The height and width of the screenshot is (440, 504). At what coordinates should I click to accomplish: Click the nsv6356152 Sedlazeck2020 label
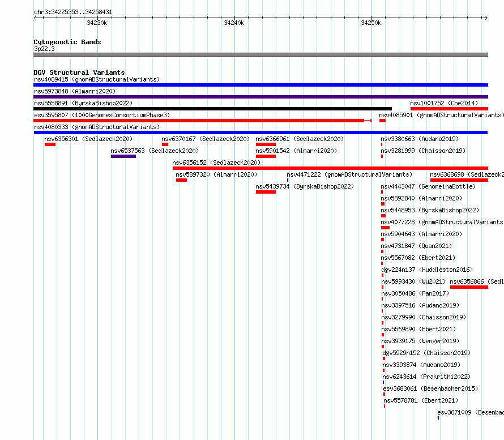pos(216,163)
